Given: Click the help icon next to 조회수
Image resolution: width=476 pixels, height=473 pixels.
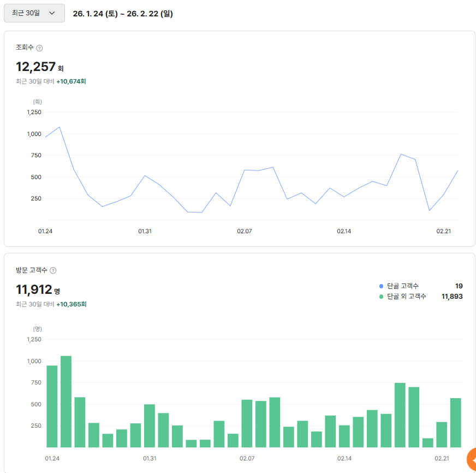Looking at the screenshot, I should click(x=39, y=48).
